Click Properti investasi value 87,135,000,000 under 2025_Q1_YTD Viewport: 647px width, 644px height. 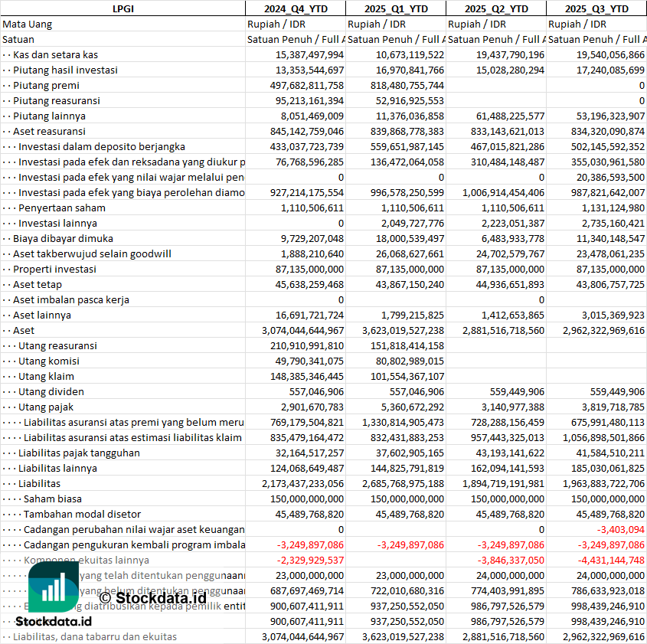pos(410,269)
